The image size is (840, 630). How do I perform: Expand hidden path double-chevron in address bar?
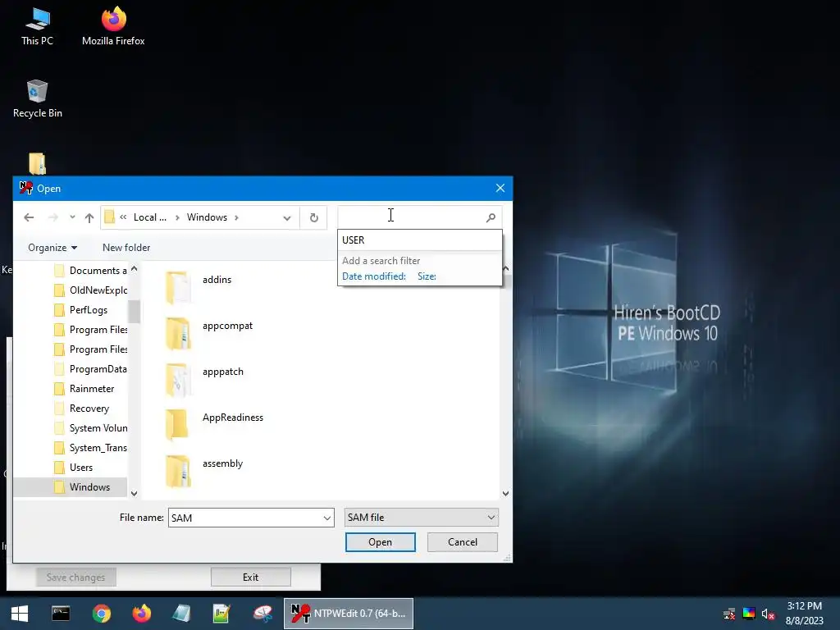click(x=123, y=217)
